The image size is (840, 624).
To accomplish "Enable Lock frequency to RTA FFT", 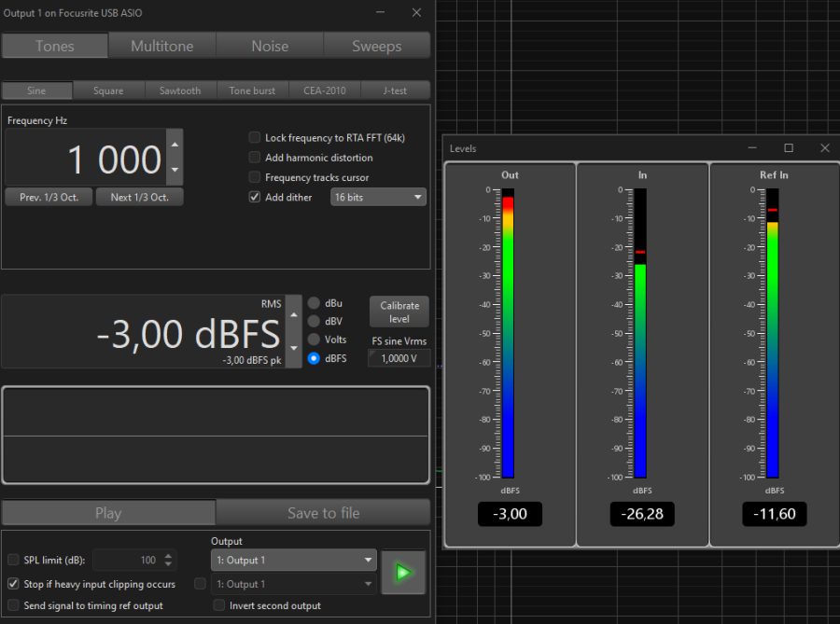I will pyautogui.click(x=255, y=137).
